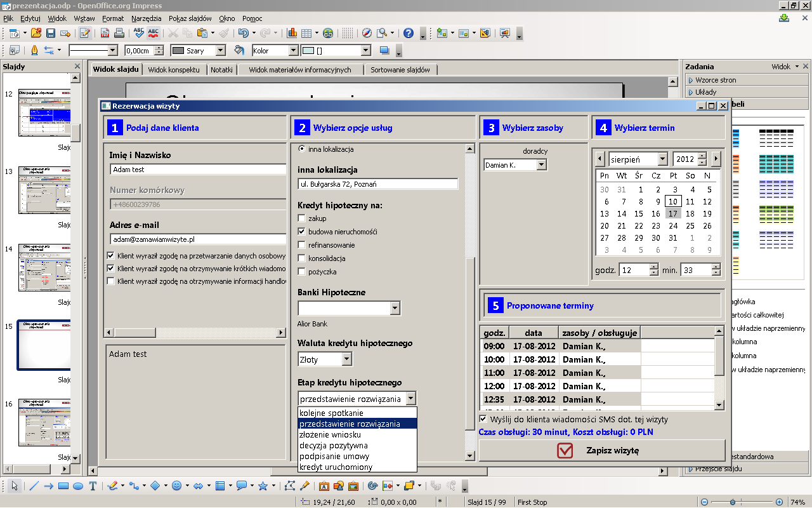Check the 'konsolidacja' checkbox
Viewport: 812px width, 508px height.
(x=301, y=258)
